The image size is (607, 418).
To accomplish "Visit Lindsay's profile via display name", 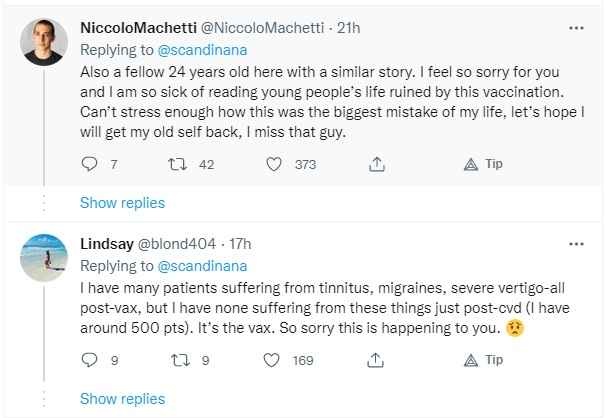I will coord(106,243).
